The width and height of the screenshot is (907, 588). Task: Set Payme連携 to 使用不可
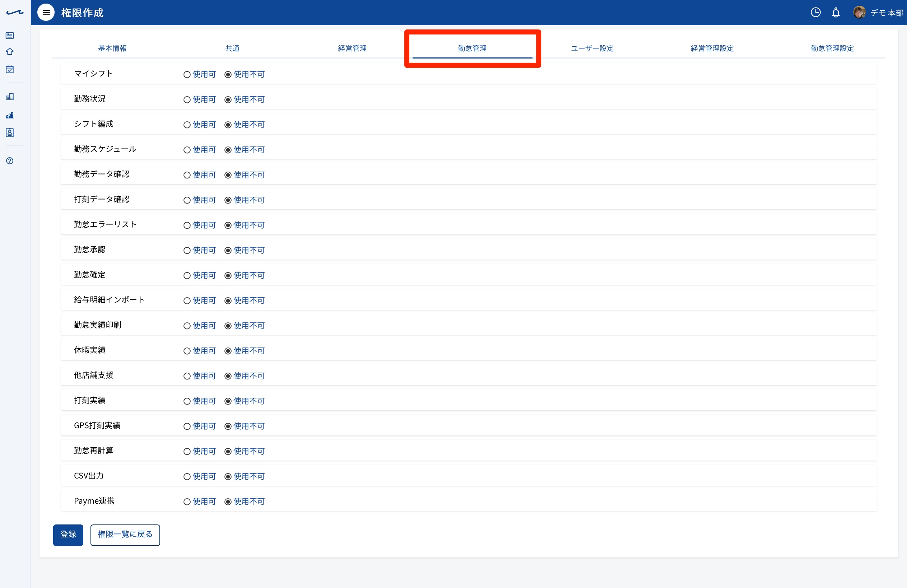(x=228, y=502)
